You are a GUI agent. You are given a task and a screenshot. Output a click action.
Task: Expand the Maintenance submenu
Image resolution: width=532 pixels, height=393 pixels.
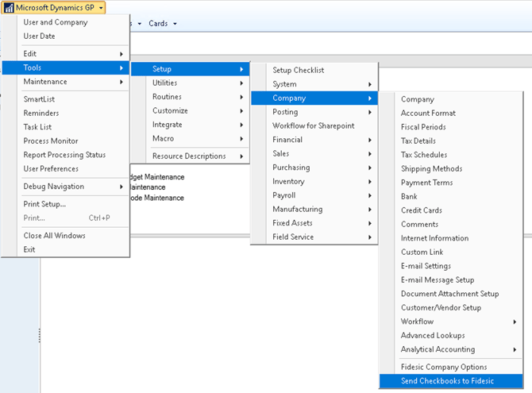[x=66, y=82]
